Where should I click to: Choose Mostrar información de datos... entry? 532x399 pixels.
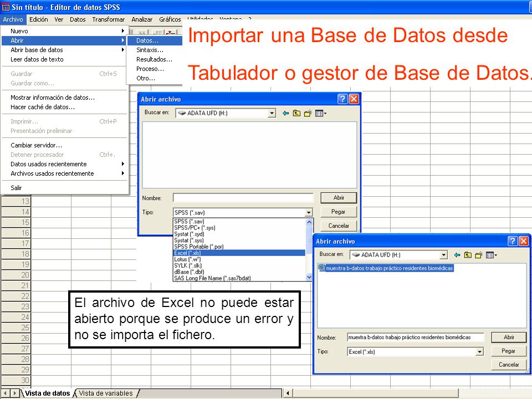click(x=64, y=98)
